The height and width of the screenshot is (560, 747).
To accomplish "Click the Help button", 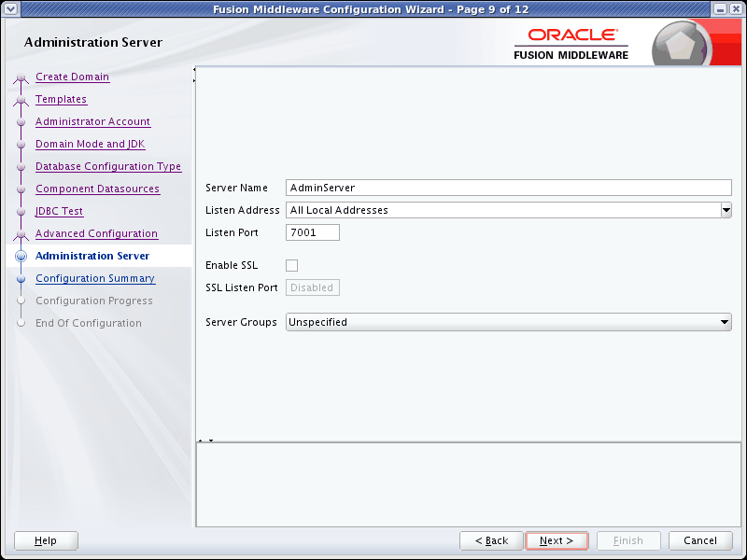I will point(46,540).
